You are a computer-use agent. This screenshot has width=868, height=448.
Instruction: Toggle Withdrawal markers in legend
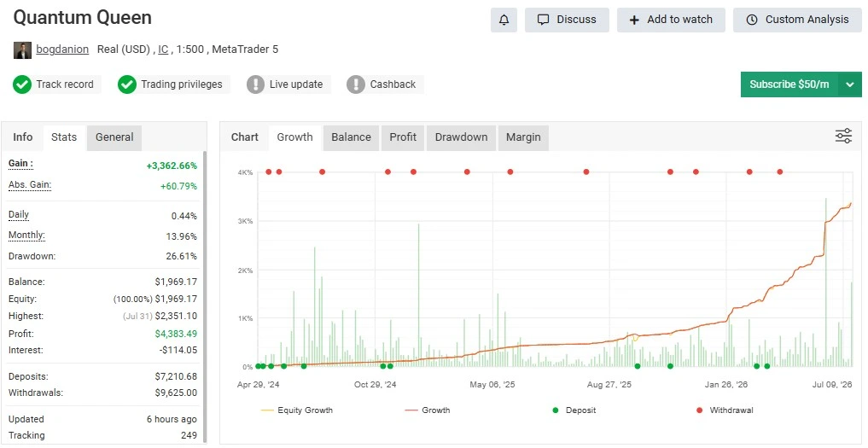(x=725, y=410)
